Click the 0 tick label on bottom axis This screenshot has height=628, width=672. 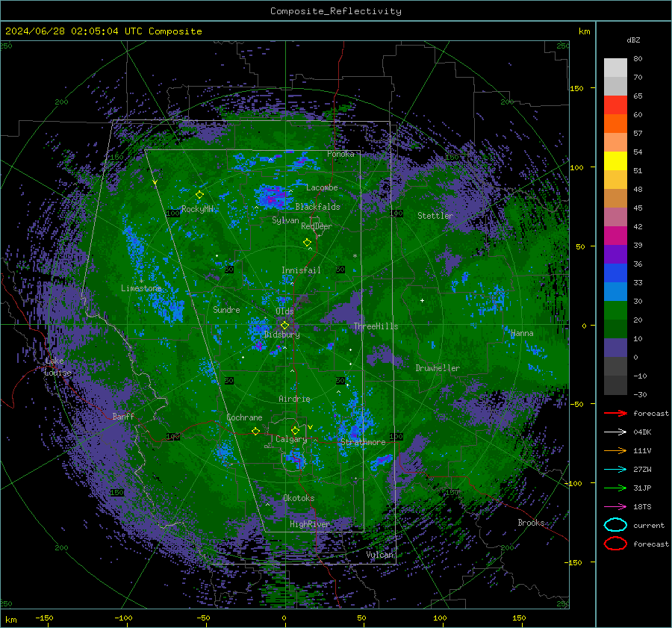point(284,618)
